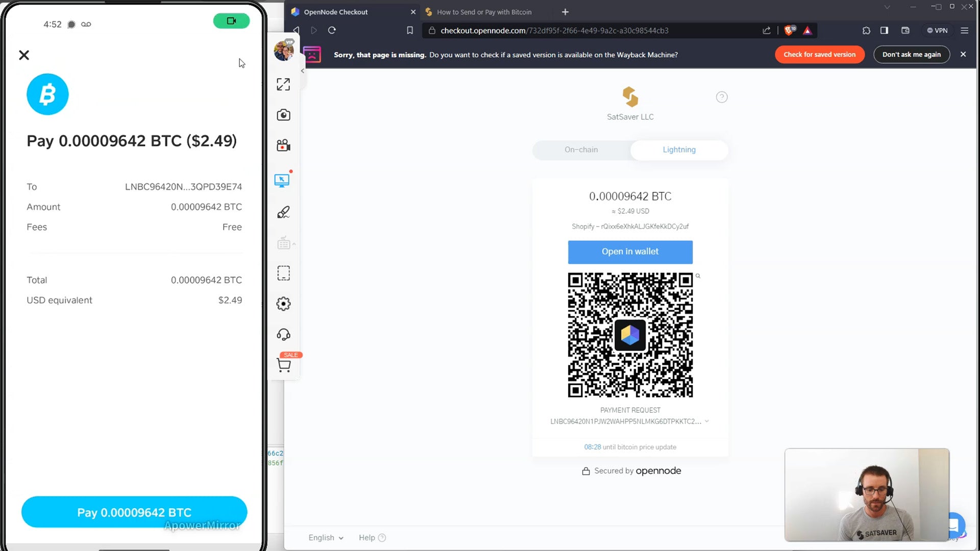Viewport: 980px width, 551px height.
Task: Open the whiteboard brush tool in the sidebar
Action: coord(283,212)
